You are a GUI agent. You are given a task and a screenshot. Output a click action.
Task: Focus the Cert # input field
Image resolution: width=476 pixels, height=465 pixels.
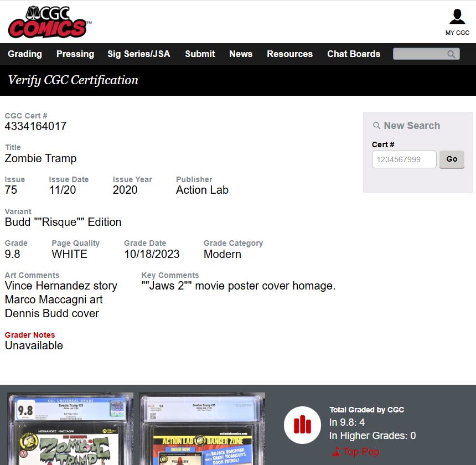coord(404,159)
